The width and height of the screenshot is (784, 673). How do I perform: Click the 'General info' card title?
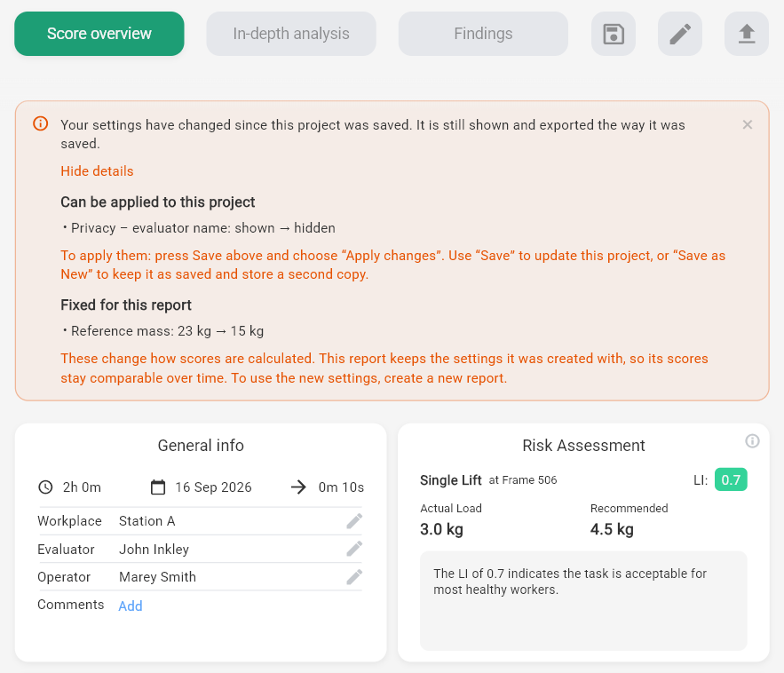201,446
